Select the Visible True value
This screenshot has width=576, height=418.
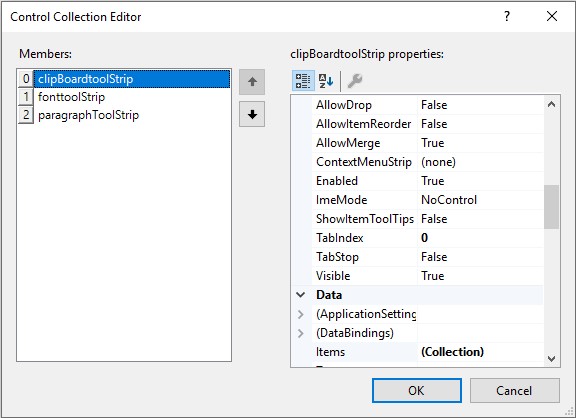click(x=480, y=276)
